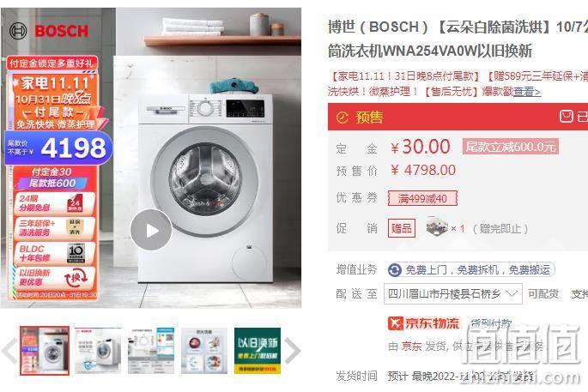588x392 pixels.
Task: Click the 赠品 promotion tag
Action: pos(402,228)
